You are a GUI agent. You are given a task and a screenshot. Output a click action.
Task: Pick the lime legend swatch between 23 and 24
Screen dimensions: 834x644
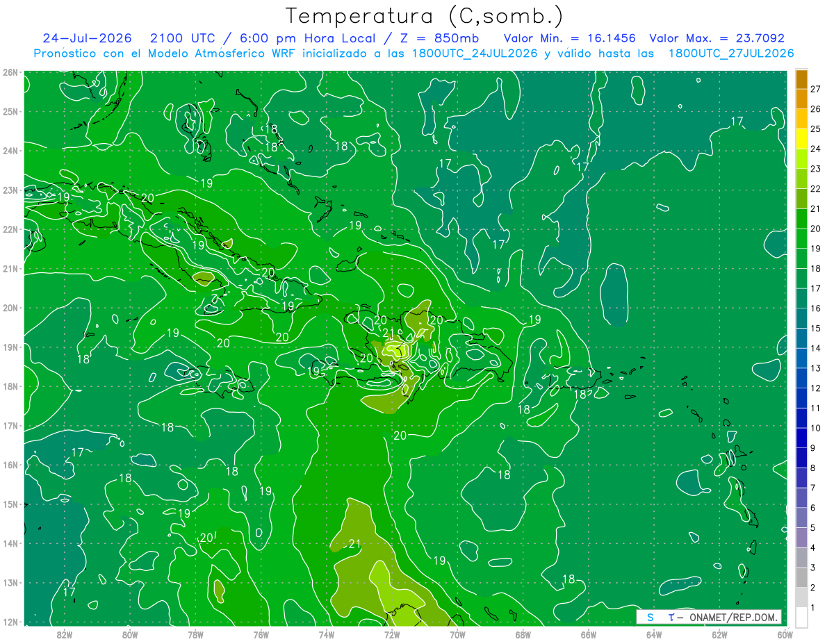[801, 159]
